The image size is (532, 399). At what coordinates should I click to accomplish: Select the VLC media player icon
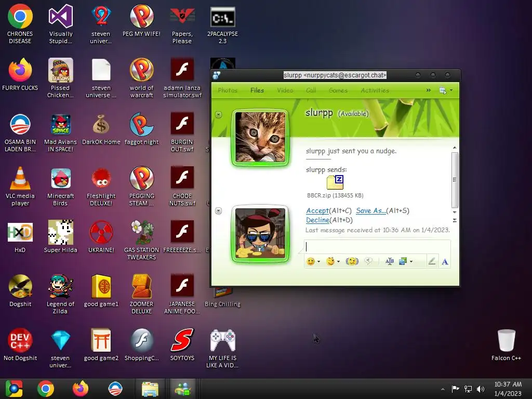(x=20, y=187)
